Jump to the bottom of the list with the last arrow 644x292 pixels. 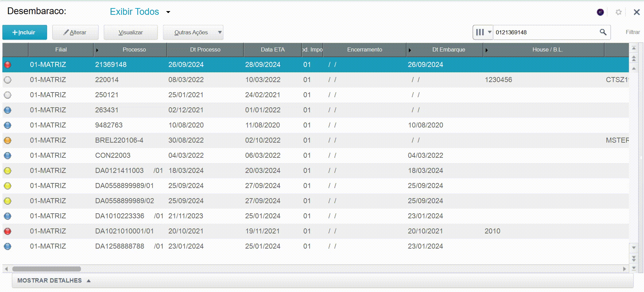coord(634,268)
